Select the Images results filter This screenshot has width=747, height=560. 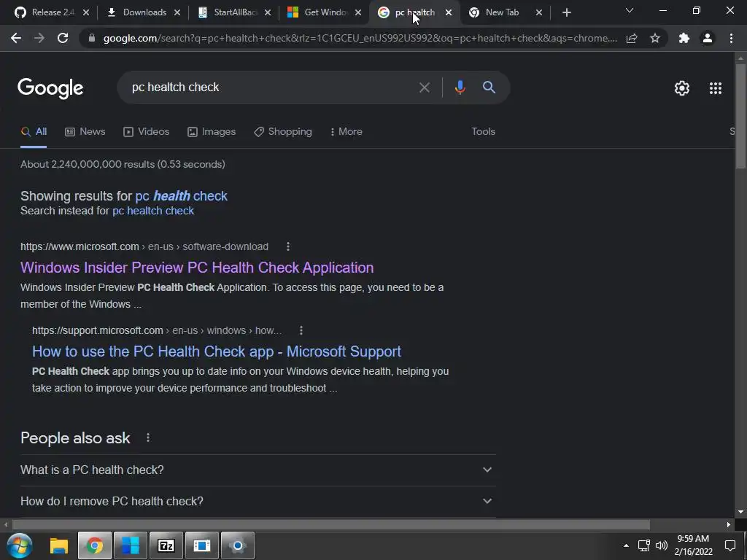211,132
